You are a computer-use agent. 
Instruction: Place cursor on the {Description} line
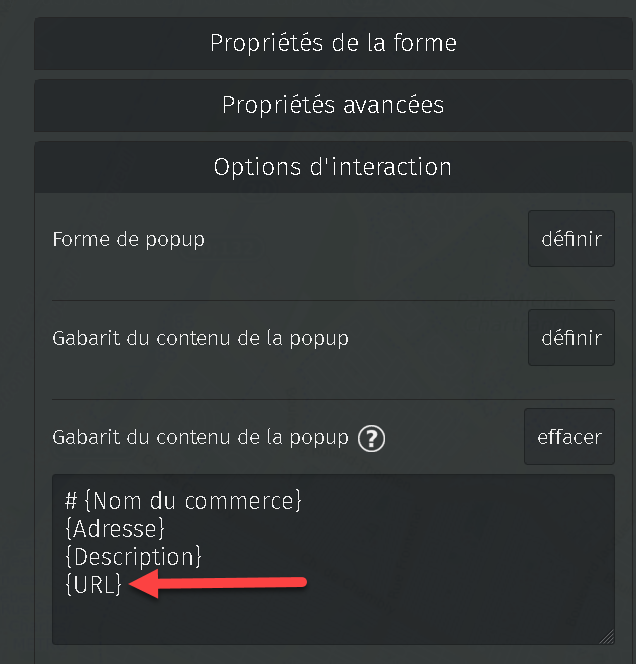(133, 556)
